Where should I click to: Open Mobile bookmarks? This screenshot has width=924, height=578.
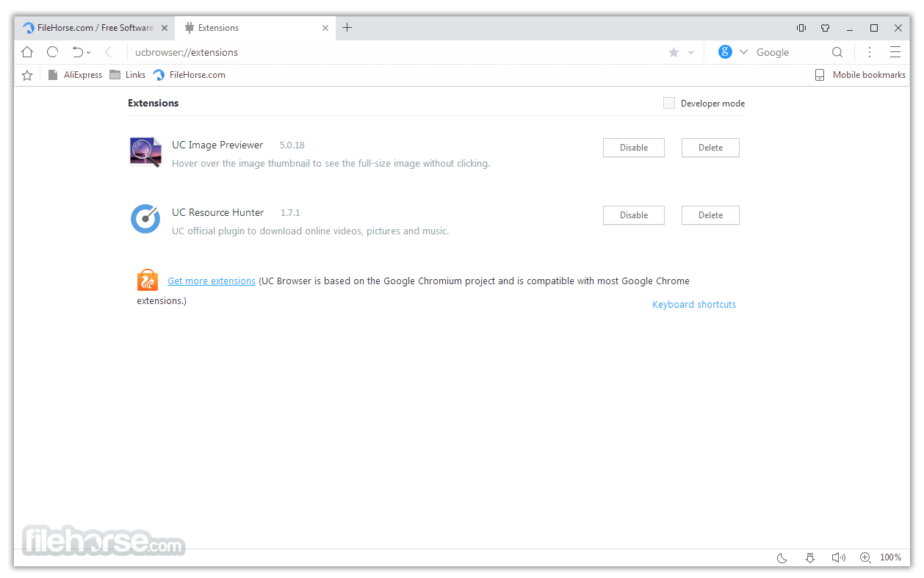point(859,75)
